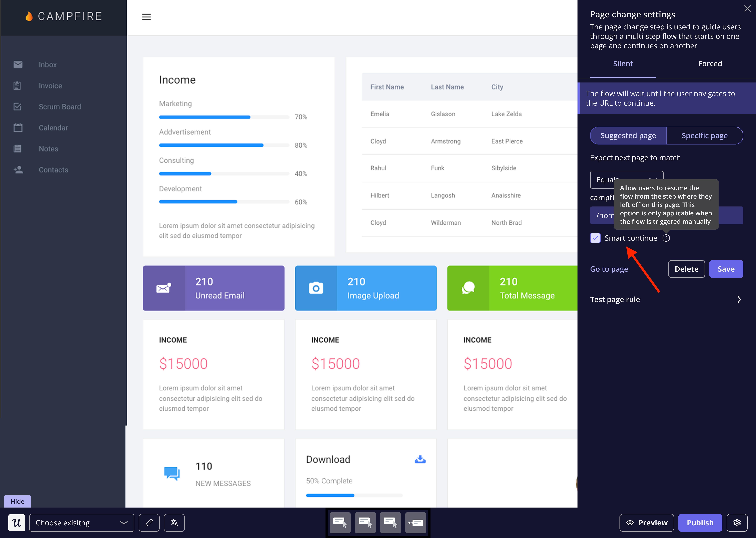Click the Image Upload camera icon
Image resolution: width=756 pixels, height=538 pixels.
pyautogui.click(x=316, y=288)
